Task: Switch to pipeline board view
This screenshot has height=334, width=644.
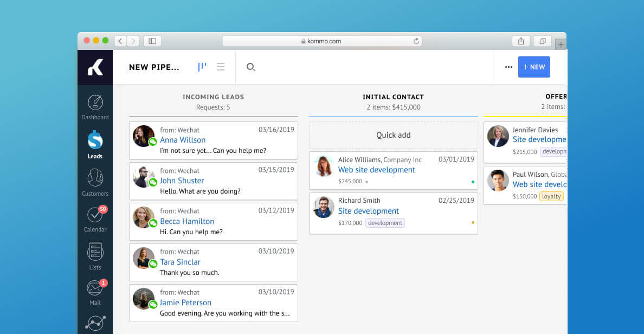Action: (202, 67)
